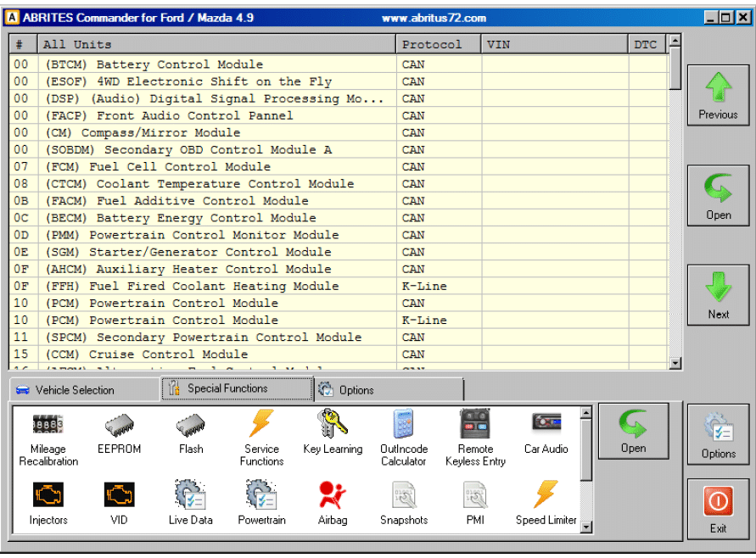This screenshot has height=558, width=756.
Task: Sort by the Protocol column header
Action: tap(431, 44)
